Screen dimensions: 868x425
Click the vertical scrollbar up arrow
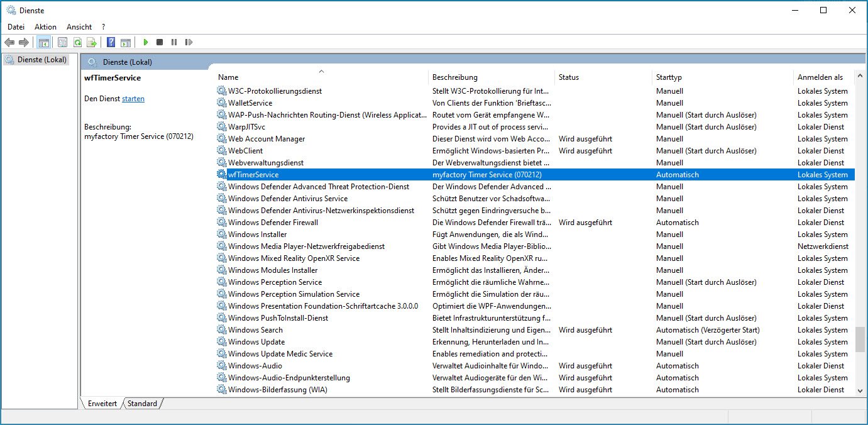(x=860, y=77)
